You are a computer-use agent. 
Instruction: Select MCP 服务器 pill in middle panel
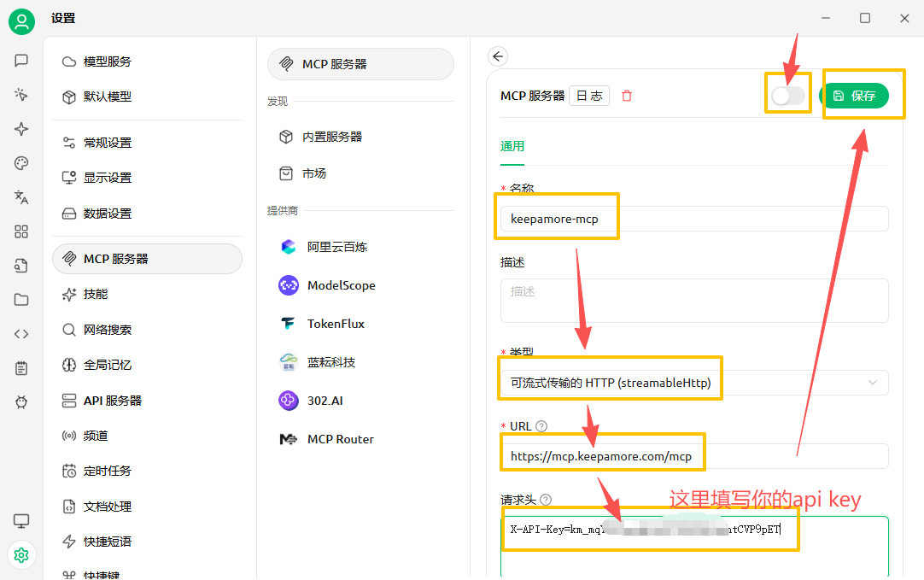[360, 64]
